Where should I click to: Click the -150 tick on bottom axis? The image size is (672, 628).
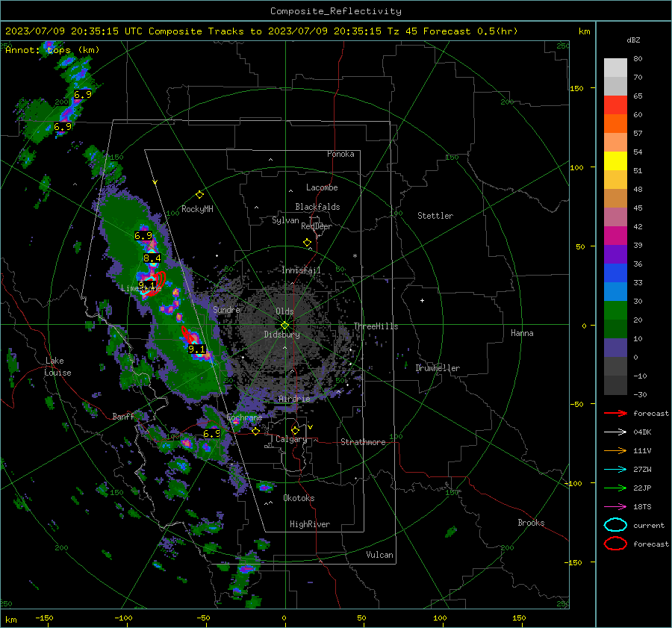click(44, 618)
